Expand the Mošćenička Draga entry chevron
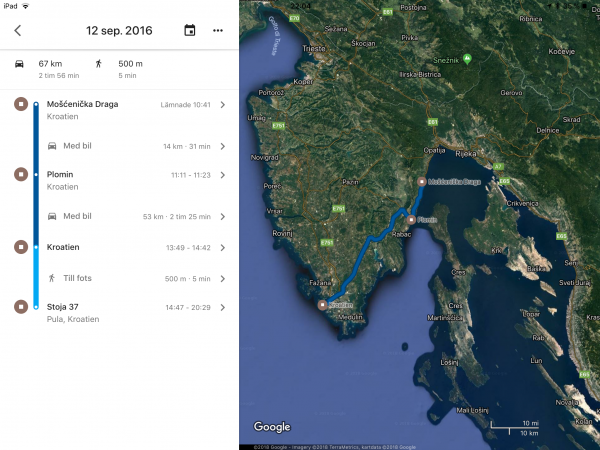 coord(222,104)
